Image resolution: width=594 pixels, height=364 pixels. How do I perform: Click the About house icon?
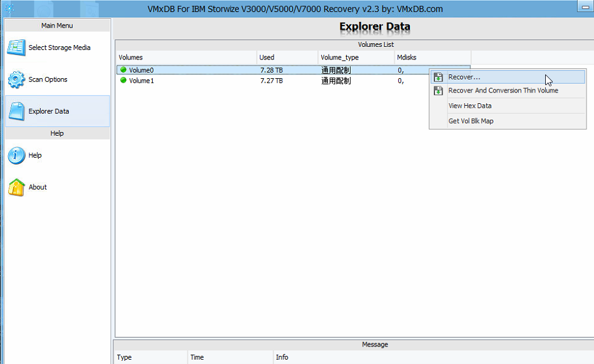coord(16,187)
